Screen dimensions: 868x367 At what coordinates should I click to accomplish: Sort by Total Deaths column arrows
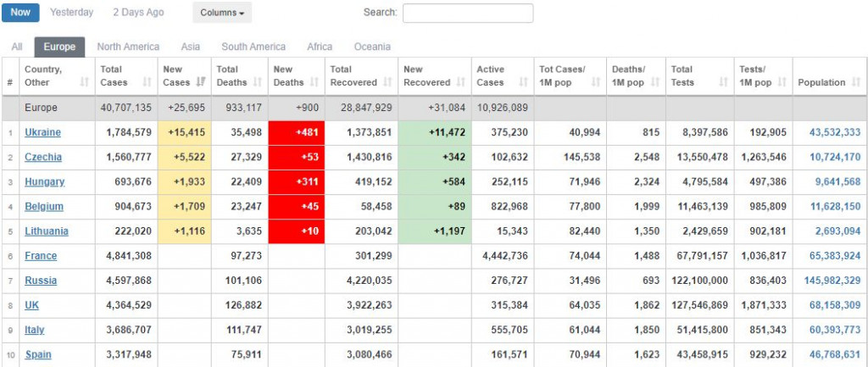255,82
